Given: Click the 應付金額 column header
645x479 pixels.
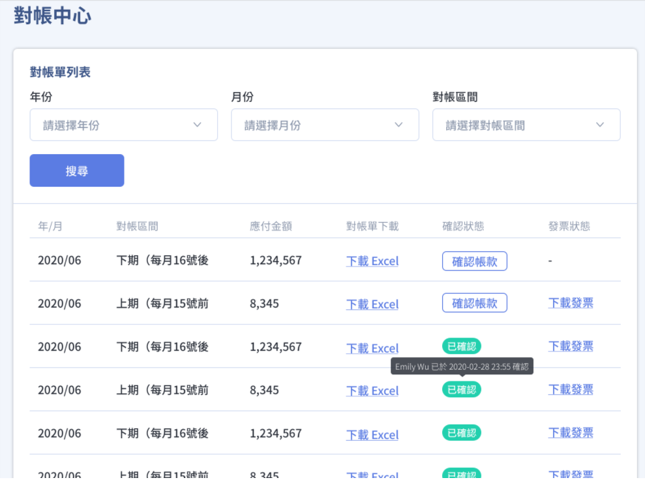Looking at the screenshot, I should 270,226.
